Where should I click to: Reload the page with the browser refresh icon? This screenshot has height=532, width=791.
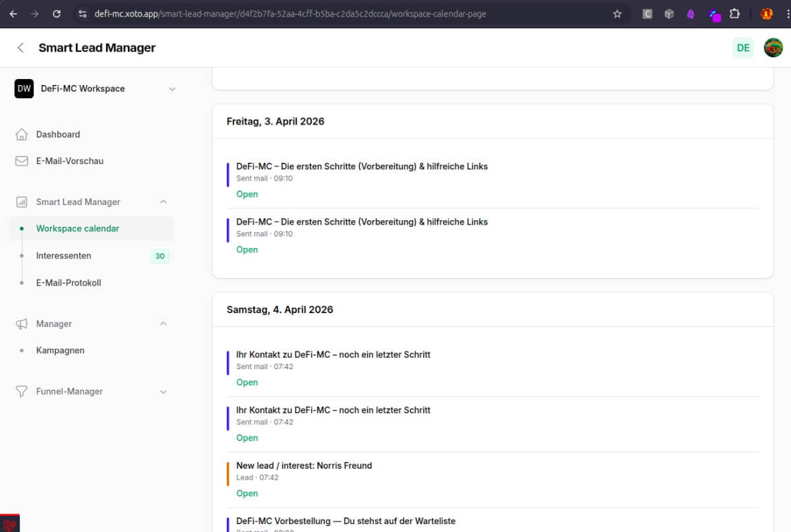tap(57, 13)
